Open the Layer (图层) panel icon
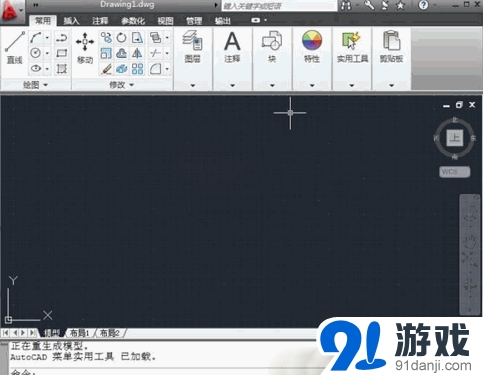Viewport: 483px width, 375px height. click(192, 47)
